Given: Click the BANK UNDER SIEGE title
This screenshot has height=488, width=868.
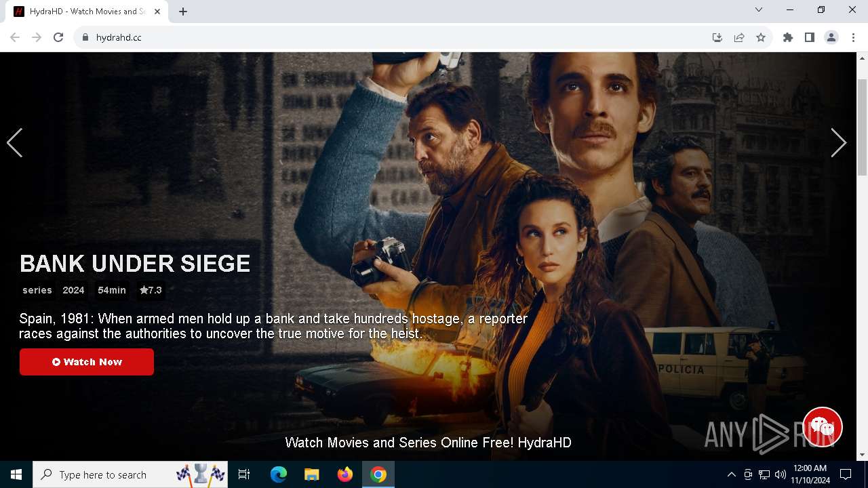Looking at the screenshot, I should point(135,264).
